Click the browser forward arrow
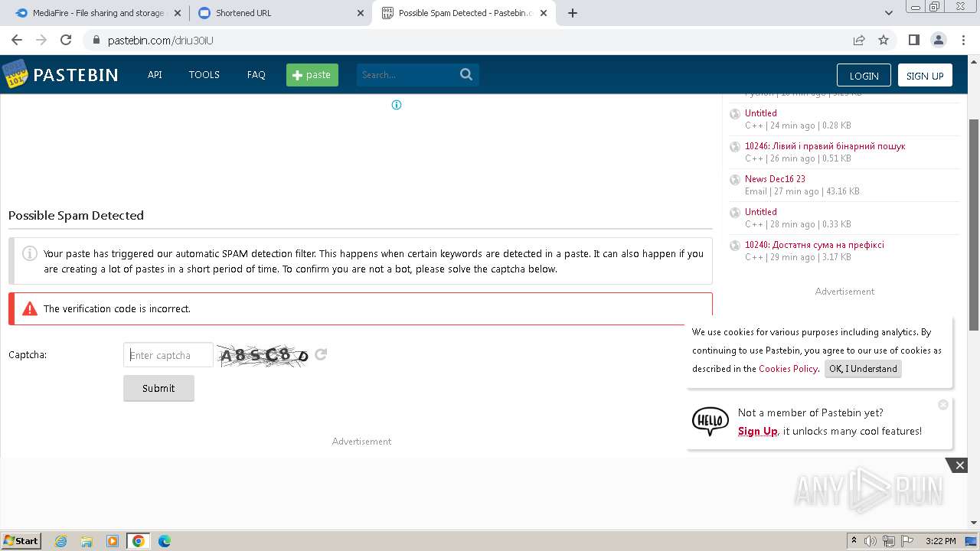980x551 pixels. pos(41,40)
